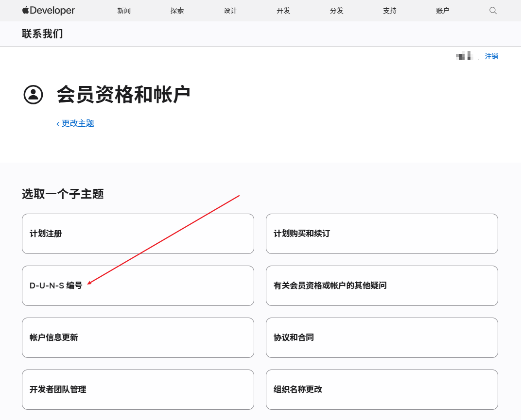Open the 开发者团队管理 subtopic
This screenshot has height=420, width=521.
pyautogui.click(x=138, y=389)
